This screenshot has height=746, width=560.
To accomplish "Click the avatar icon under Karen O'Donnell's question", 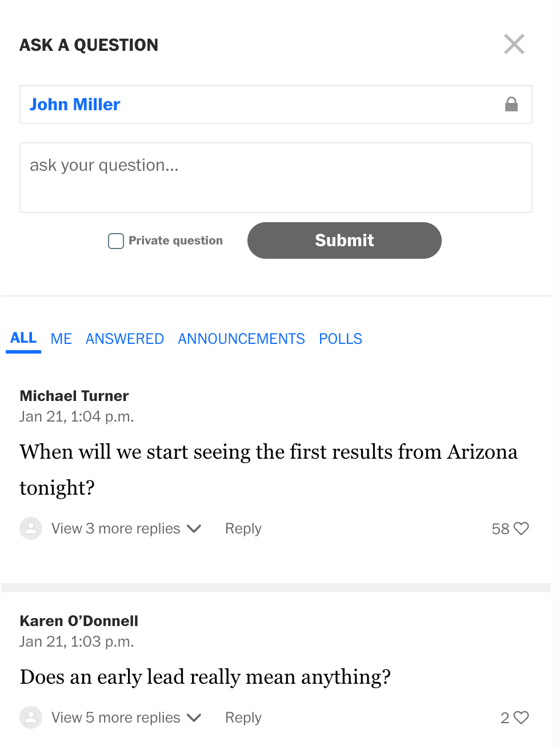I will (x=31, y=717).
